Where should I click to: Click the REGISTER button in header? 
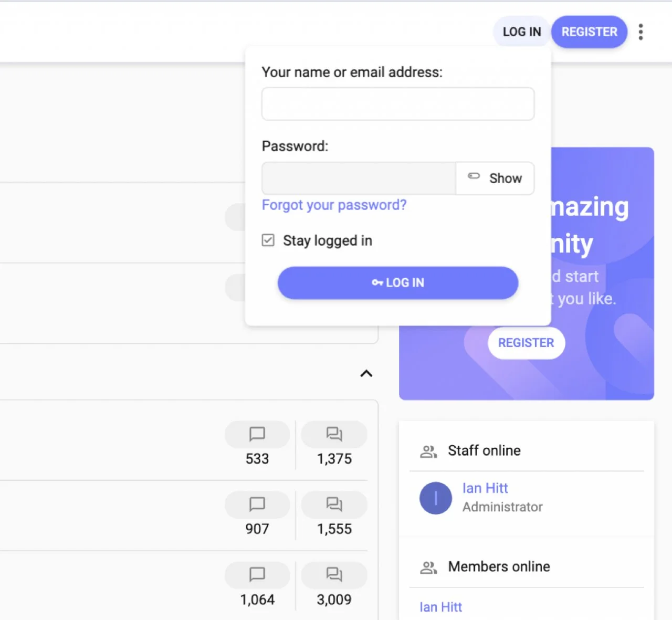tap(589, 32)
